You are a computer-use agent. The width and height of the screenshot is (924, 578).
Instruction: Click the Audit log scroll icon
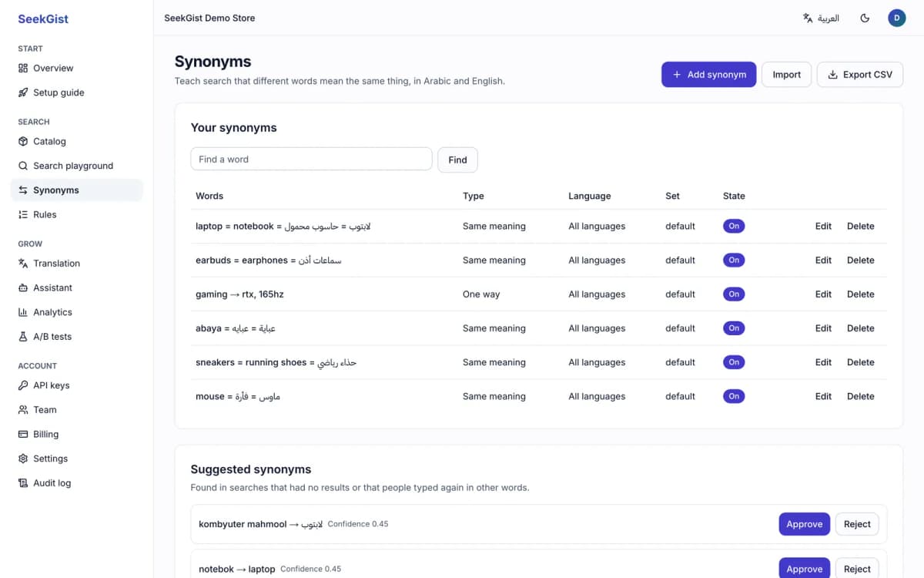pyautogui.click(x=23, y=483)
